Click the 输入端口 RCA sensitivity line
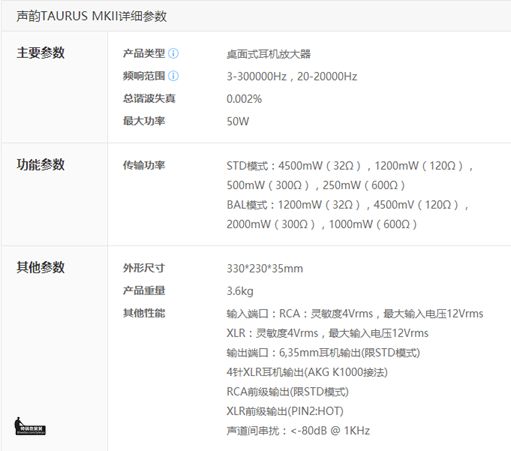This screenshot has width=511, height=451. 355,314
